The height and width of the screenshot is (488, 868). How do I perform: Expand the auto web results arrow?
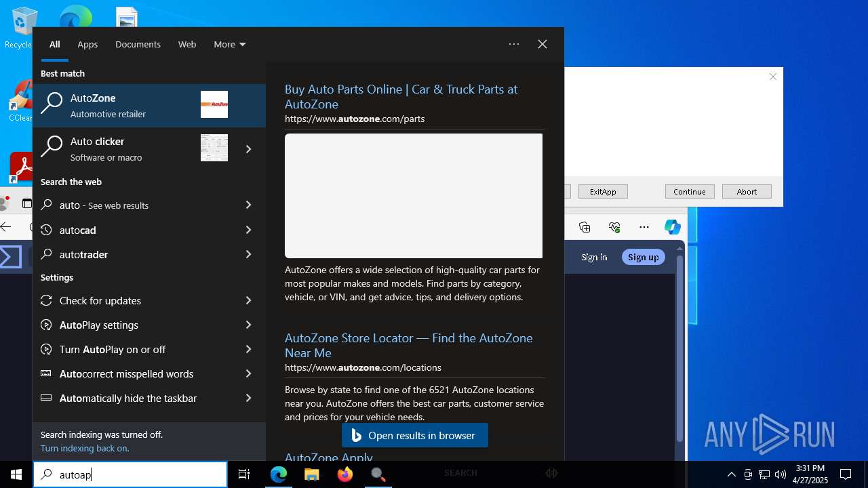pos(248,205)
